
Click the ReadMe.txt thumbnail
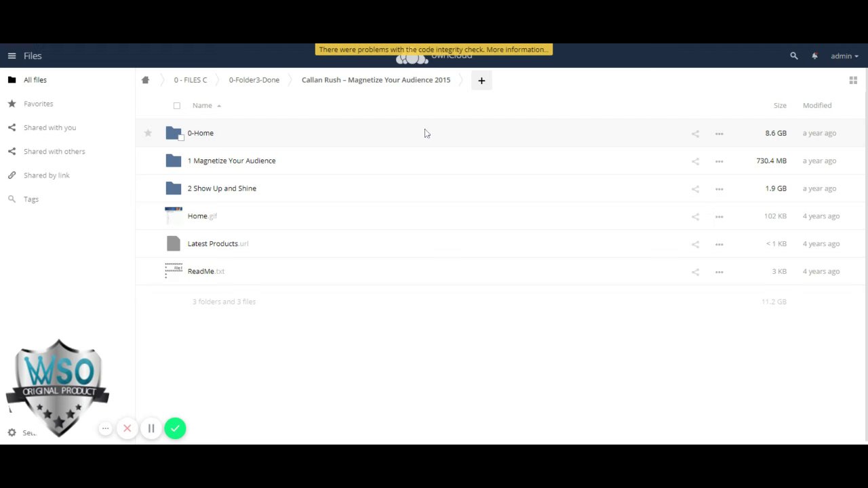coord(174,271)
